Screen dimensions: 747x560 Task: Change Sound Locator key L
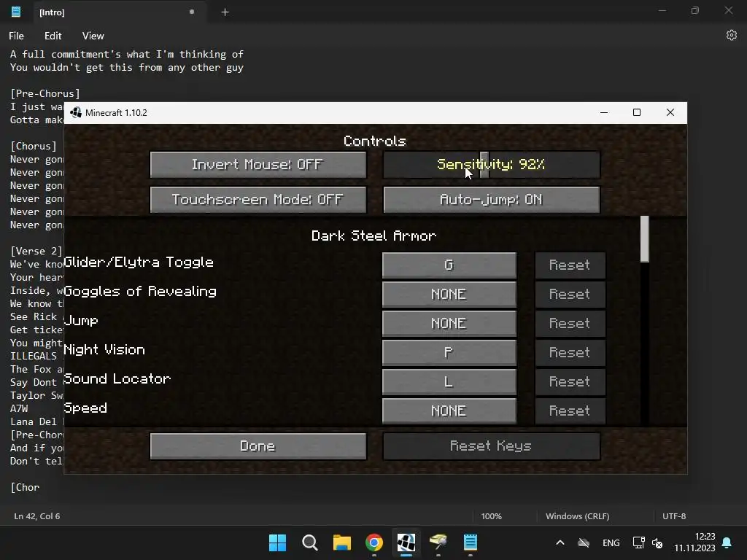[x=449, y=381]
